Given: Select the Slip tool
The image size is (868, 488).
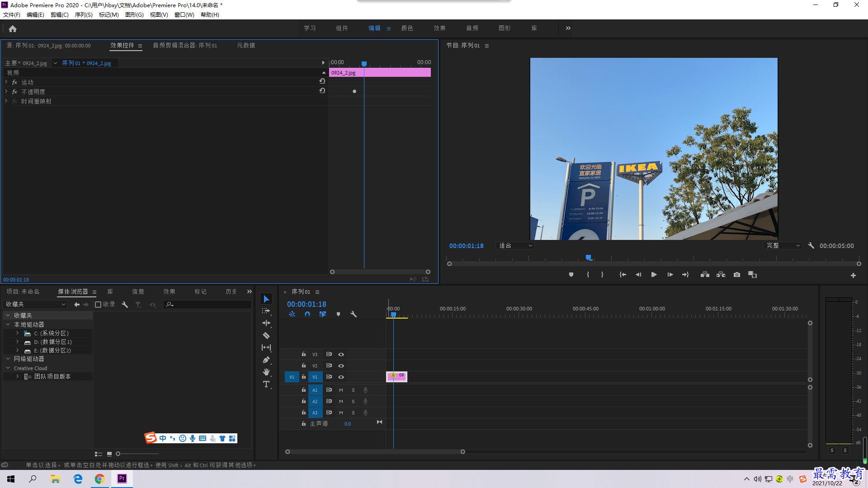Looking at the screenshot, I should click(266, 347).
